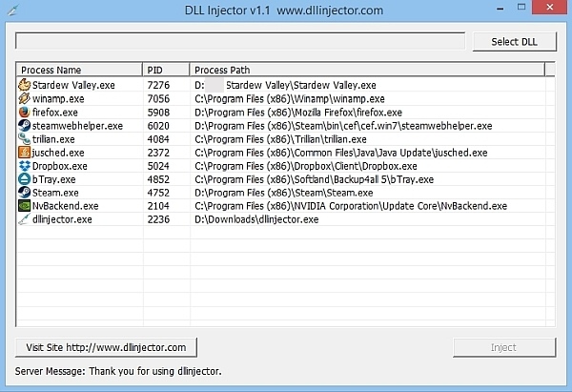Viewport: 572px width, 392px height.
Task: Click the Java Update\jusched.exe path
Action: (x=341, y=153)
